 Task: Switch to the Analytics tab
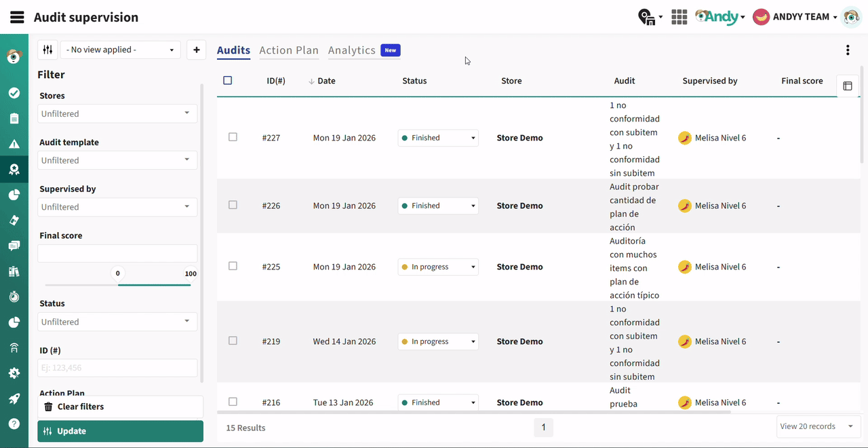(351, 50)
